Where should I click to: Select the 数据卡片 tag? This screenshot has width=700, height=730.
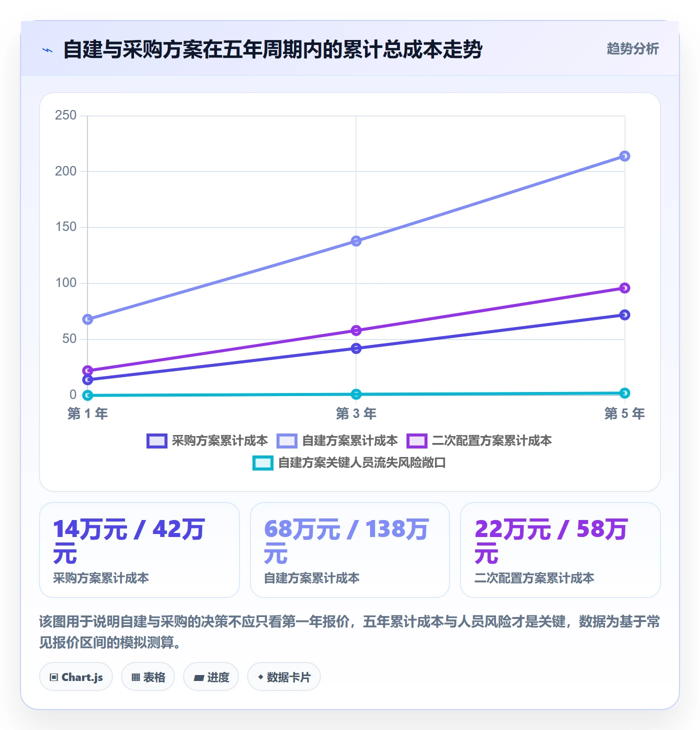pyautogui.click(x=284, y=677)
